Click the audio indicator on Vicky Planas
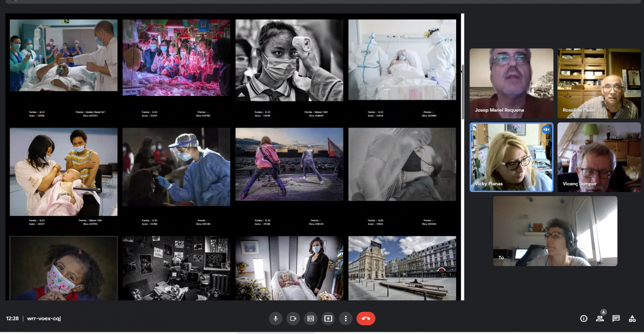The image size is (644, 334). pyautogui.click(x=546, y=129)
